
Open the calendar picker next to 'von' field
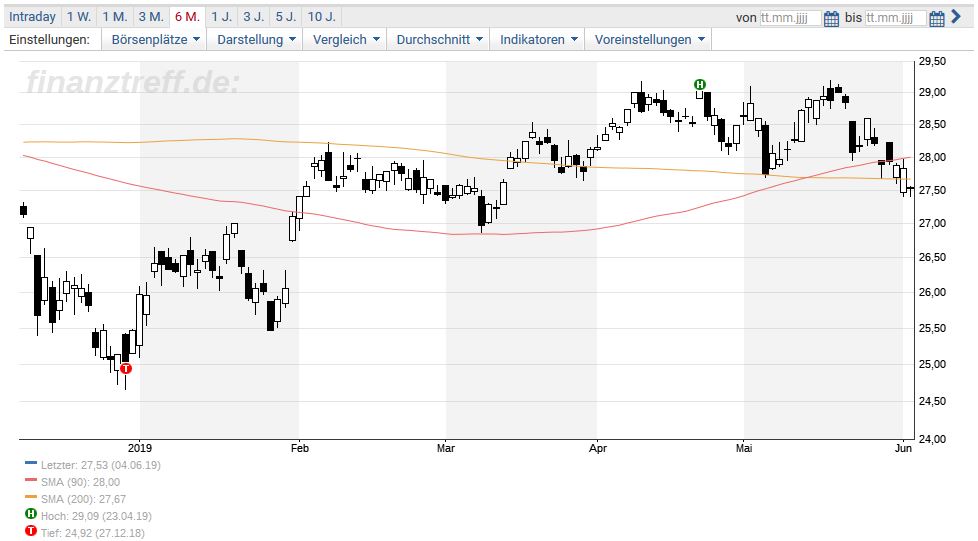coord(831,19)
